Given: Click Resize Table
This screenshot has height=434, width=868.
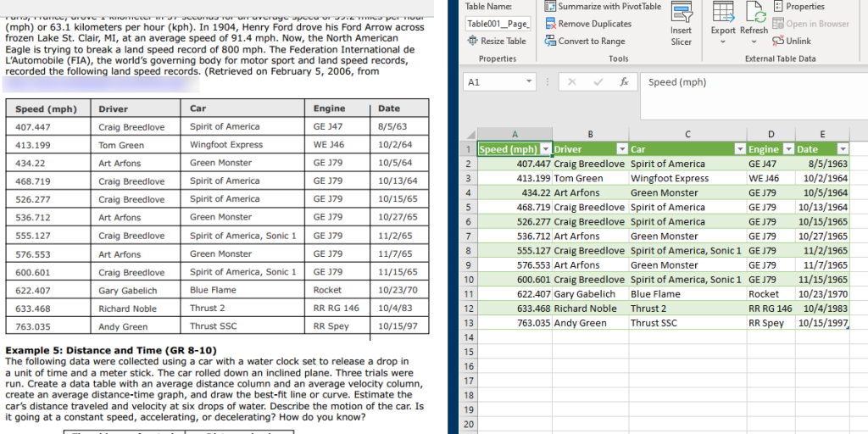Looking at the screenshot, I should tap(497, 41).
